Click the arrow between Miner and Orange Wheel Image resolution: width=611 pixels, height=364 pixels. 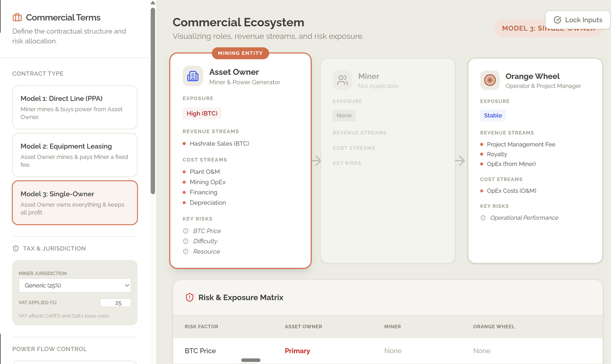(x=460, y=160)
